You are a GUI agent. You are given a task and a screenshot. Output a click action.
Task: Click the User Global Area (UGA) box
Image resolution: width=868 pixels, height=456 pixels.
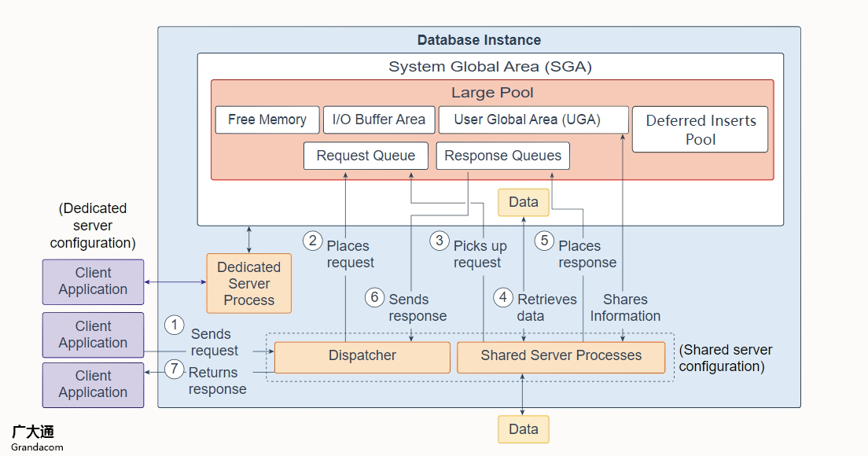click(x=533, y=120)
